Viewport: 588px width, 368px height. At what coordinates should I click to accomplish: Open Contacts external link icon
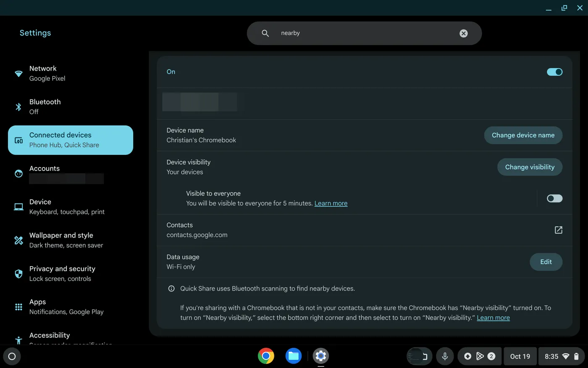558,230
